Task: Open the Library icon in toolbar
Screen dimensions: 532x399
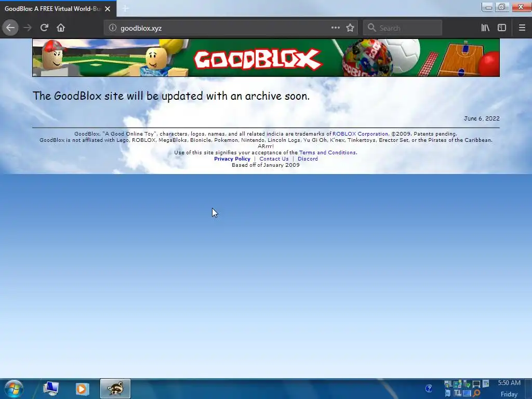Action: coord(485,28)
